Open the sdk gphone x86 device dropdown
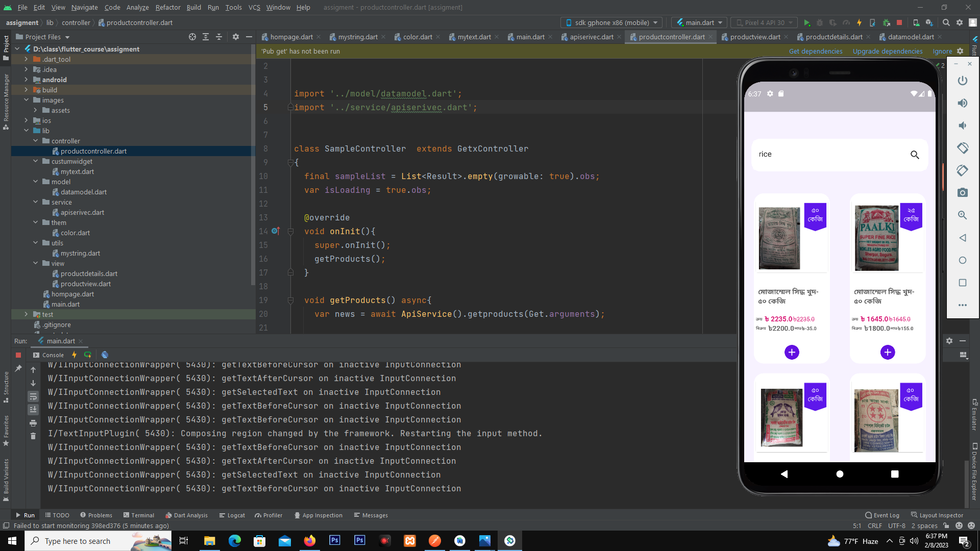The width and height of the screenshot is (980, 551). (611, 23)
